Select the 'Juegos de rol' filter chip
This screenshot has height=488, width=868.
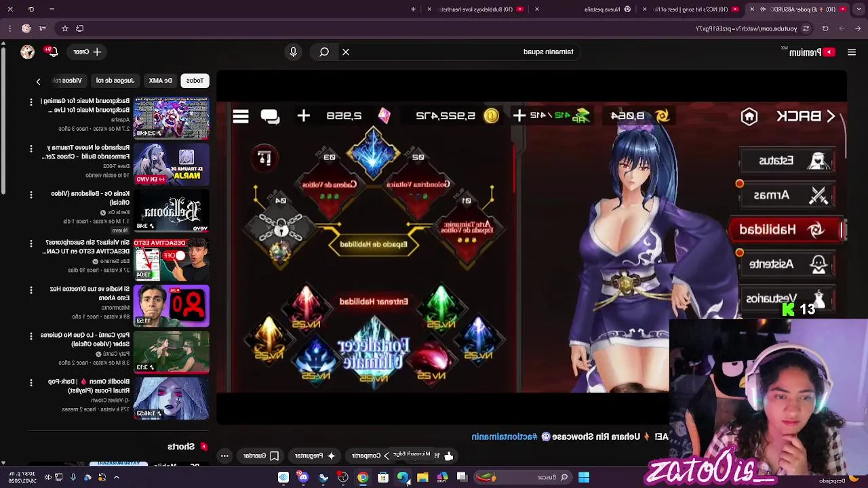pyautogui.click(x=115, y=80)
